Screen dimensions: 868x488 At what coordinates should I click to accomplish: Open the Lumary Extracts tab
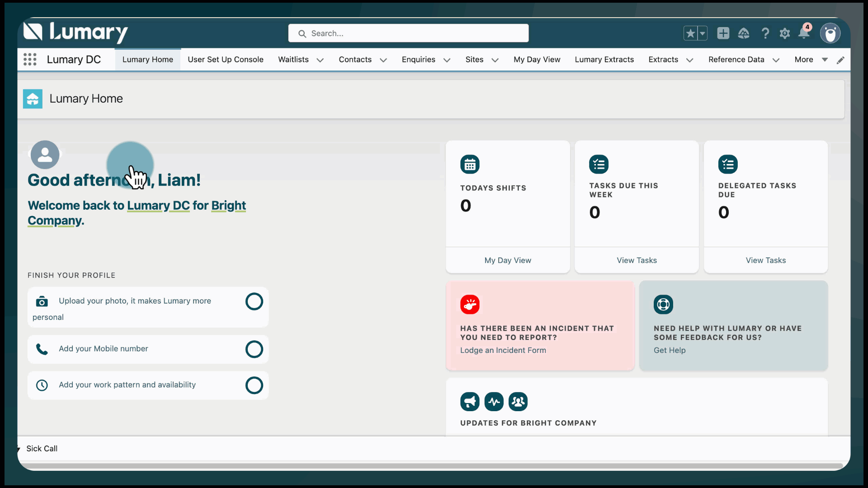(x=604, y=60)
